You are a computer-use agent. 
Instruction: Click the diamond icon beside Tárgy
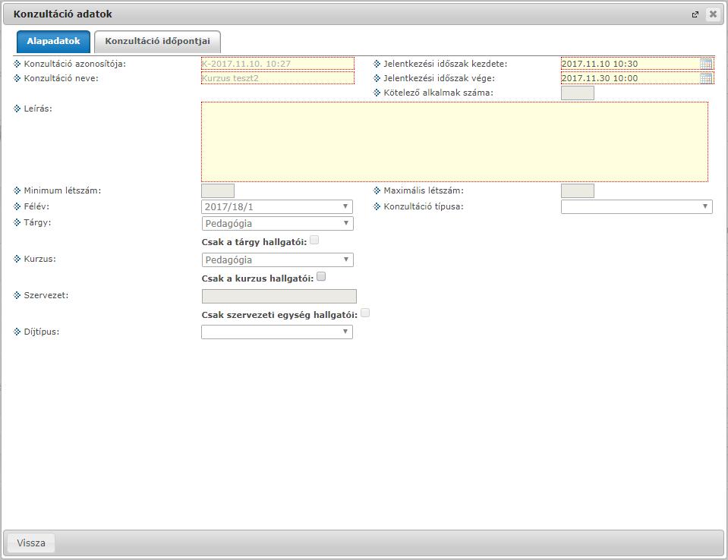coord(17,222)
